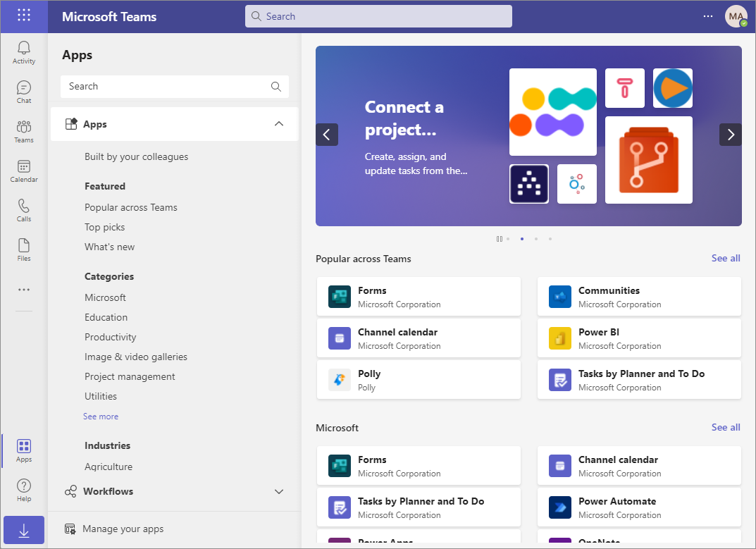Open the Activity feed in the sidebar

(x=23, y=51)
